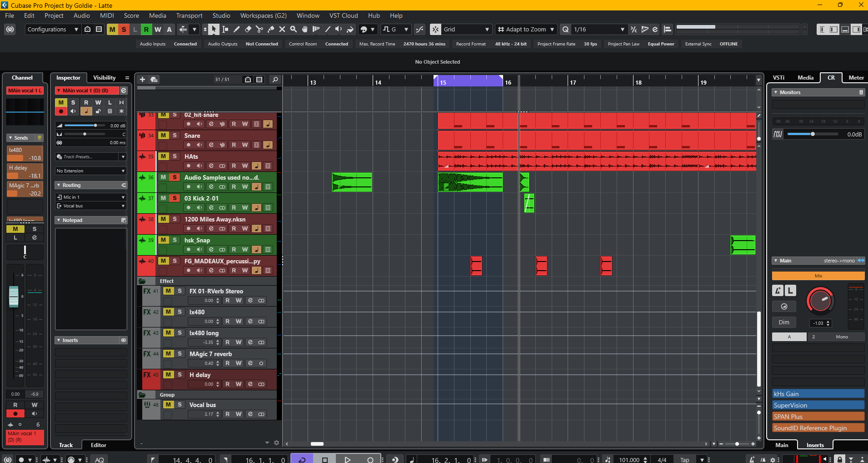Switch to the Visibility tab
The width and height of the screenshot is (868, 463).
[x=105, y=78]
